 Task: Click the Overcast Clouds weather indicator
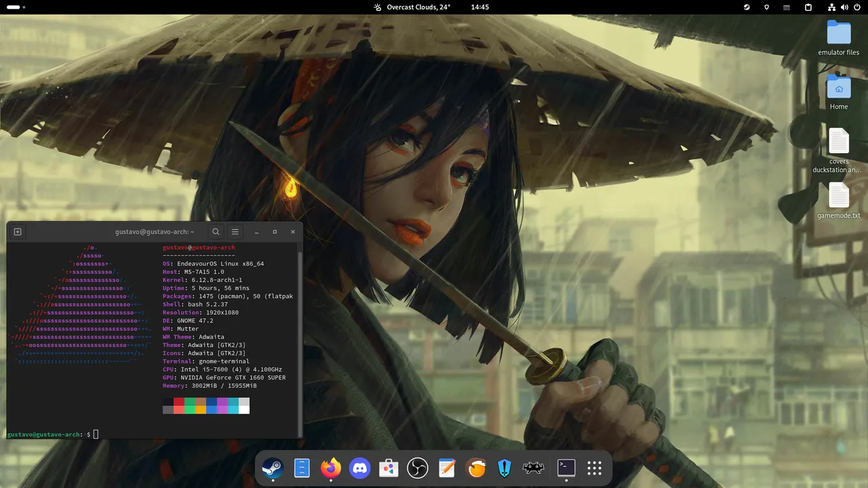click(x=412, y=7)
